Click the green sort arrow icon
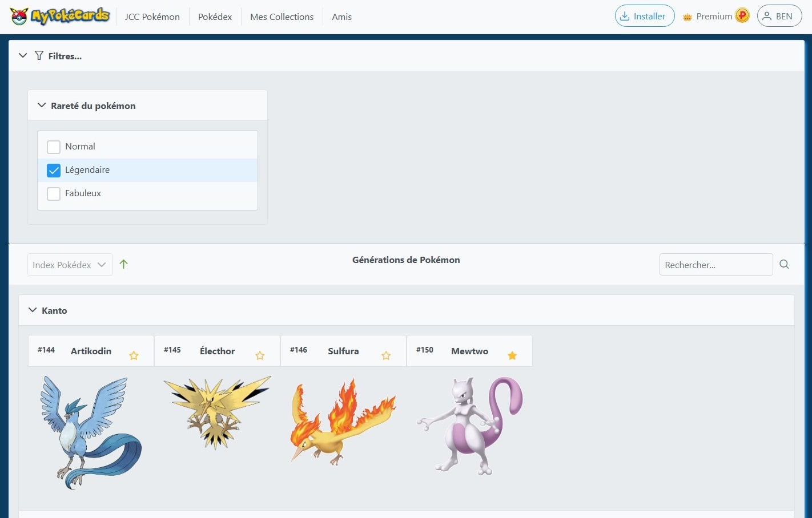This screenshot has height=518, width=812. tap(124, 264)
